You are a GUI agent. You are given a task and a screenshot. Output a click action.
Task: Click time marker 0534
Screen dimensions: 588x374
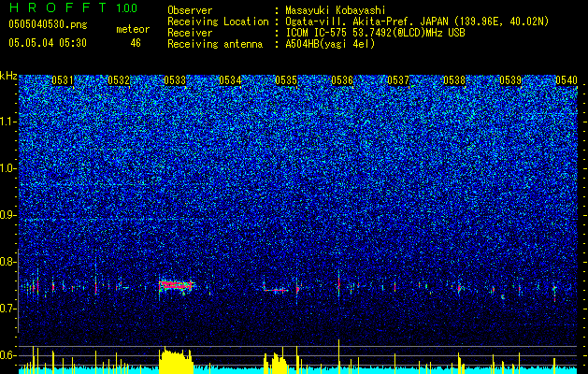(x=230, y=80)
